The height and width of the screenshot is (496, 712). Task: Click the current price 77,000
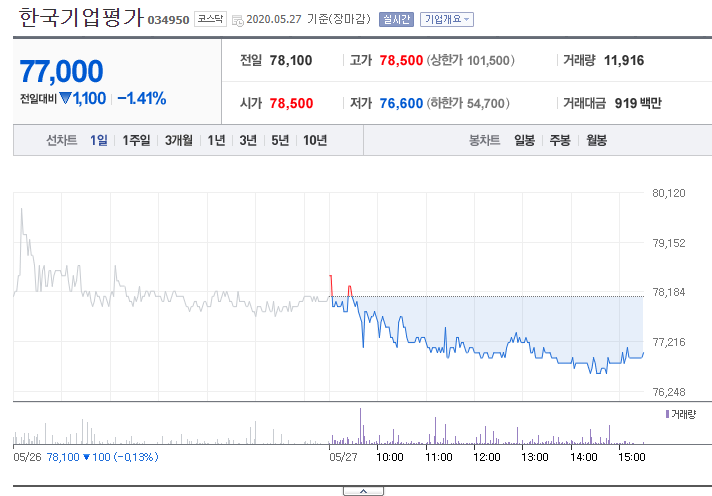[61, 71]
